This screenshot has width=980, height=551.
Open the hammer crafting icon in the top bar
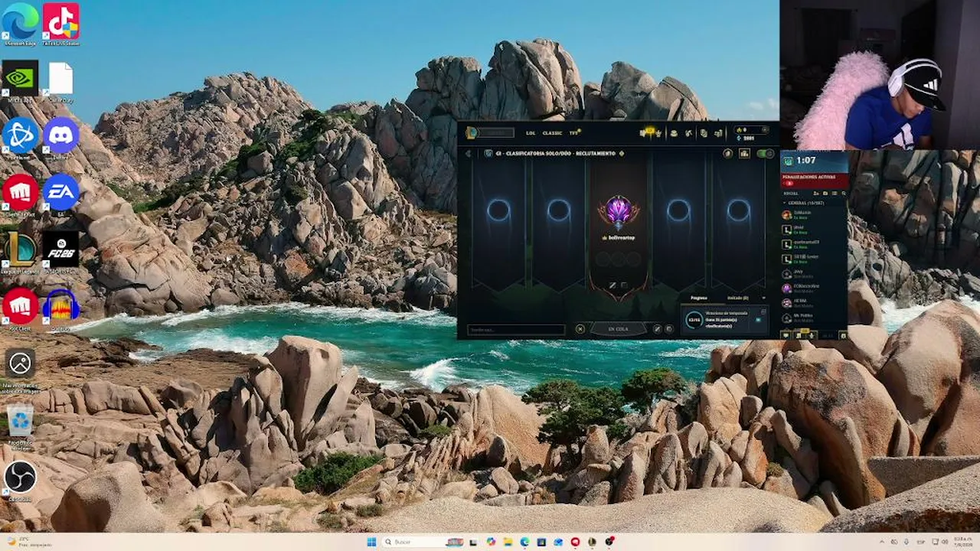(x=689, y=133)
